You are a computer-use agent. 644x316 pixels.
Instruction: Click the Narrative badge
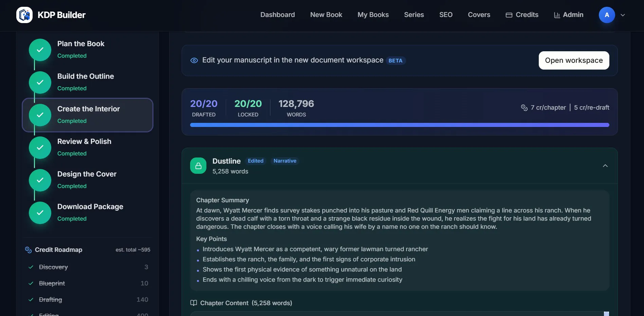pyautogui.click(x=285, y=161)
